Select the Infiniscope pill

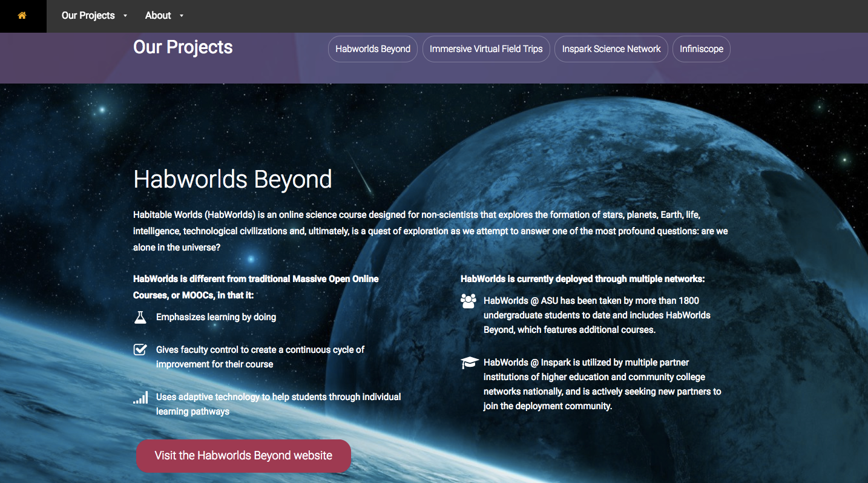702,49
